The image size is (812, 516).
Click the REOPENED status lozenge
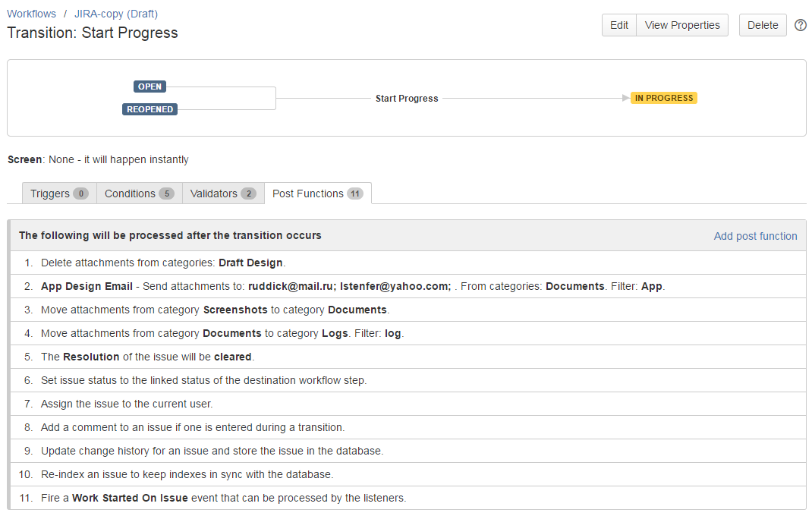[x=149, y=109]
